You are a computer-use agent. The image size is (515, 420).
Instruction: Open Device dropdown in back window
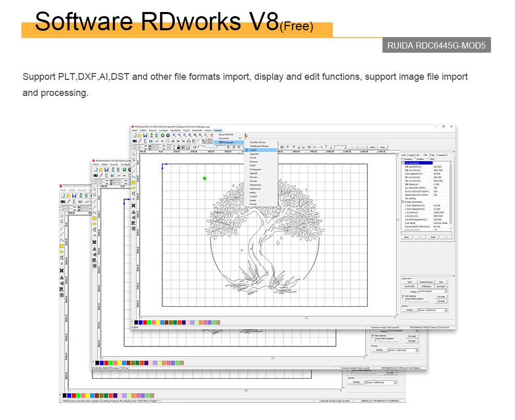(x=381, y=382)
